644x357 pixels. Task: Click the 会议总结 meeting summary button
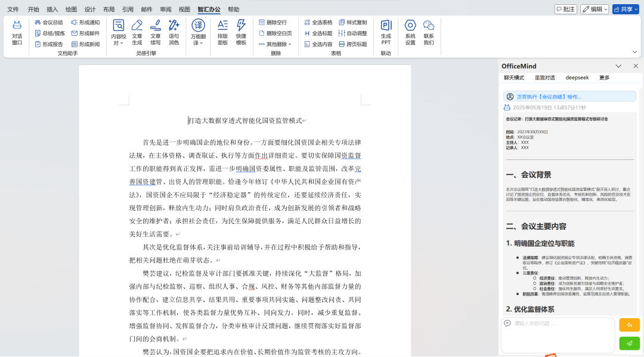(x=48, y=22)
